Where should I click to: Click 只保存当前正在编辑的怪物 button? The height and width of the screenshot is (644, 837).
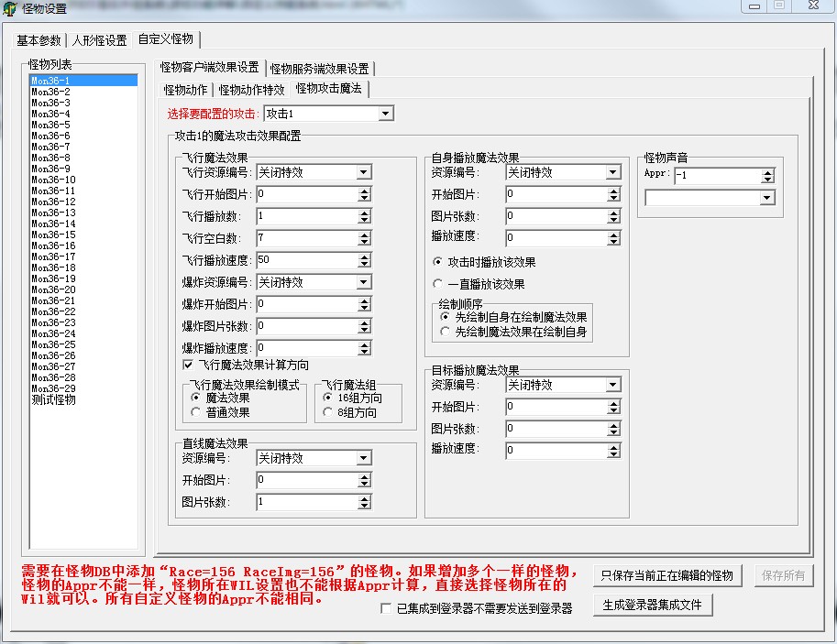coord(666,575)
